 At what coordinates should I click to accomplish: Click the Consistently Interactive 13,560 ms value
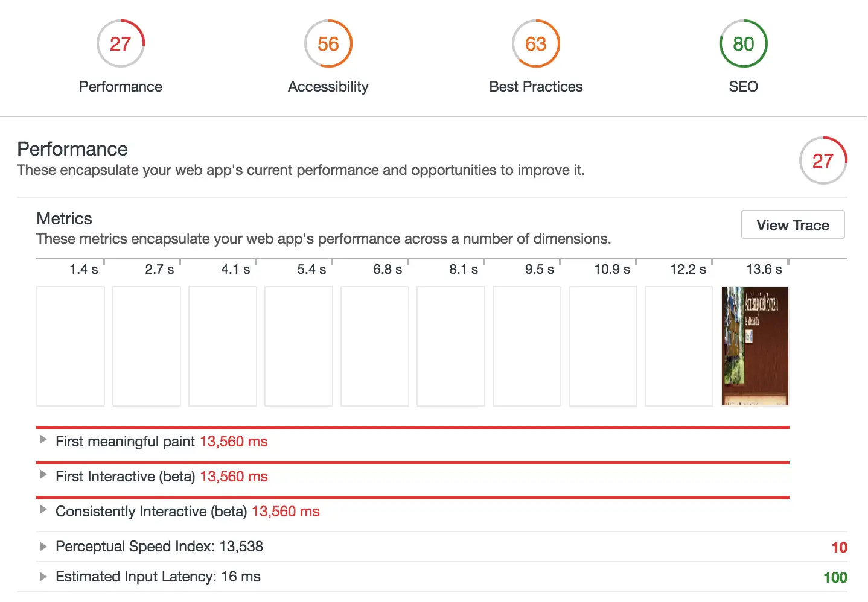point(286,512)
